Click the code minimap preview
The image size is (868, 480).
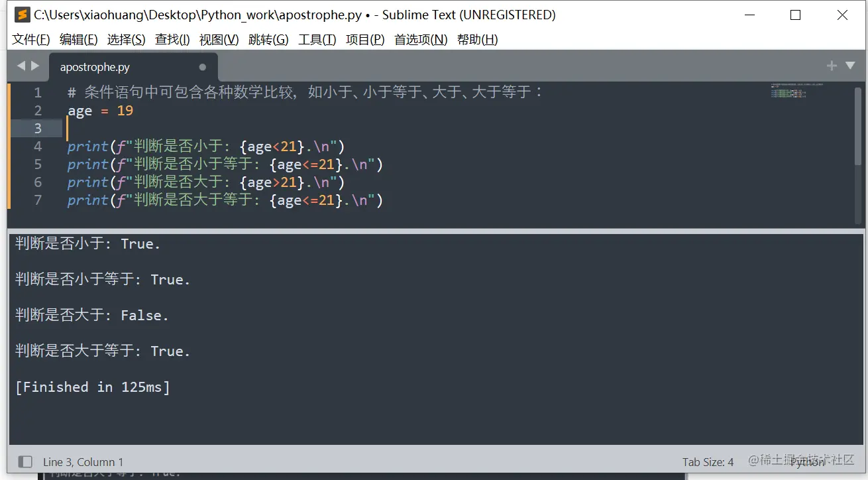coord(797,91)
